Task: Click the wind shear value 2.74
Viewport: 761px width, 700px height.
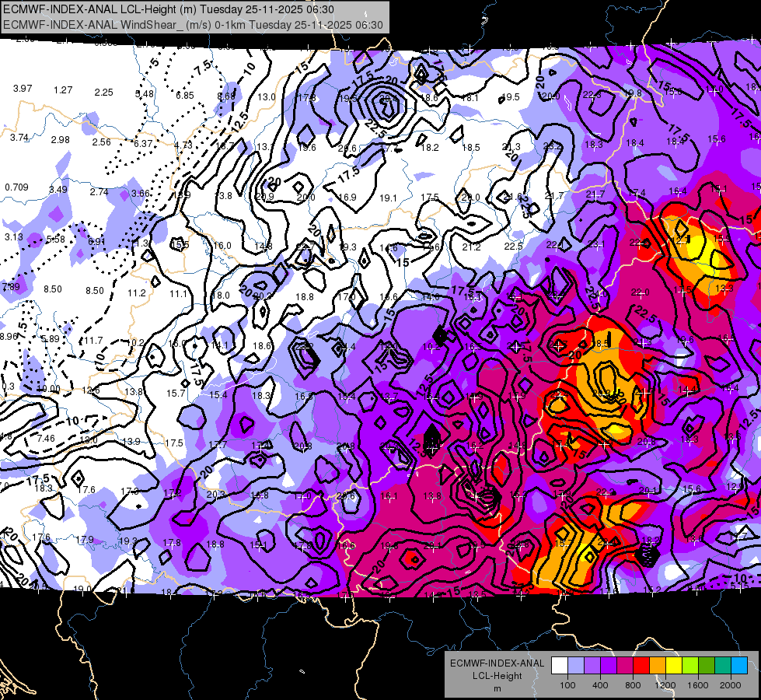Action: 99,192
